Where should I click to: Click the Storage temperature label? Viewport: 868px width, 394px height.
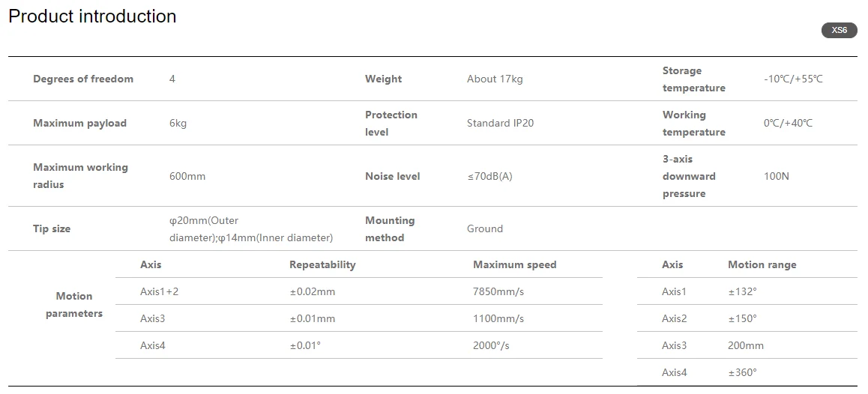[693, 79]
